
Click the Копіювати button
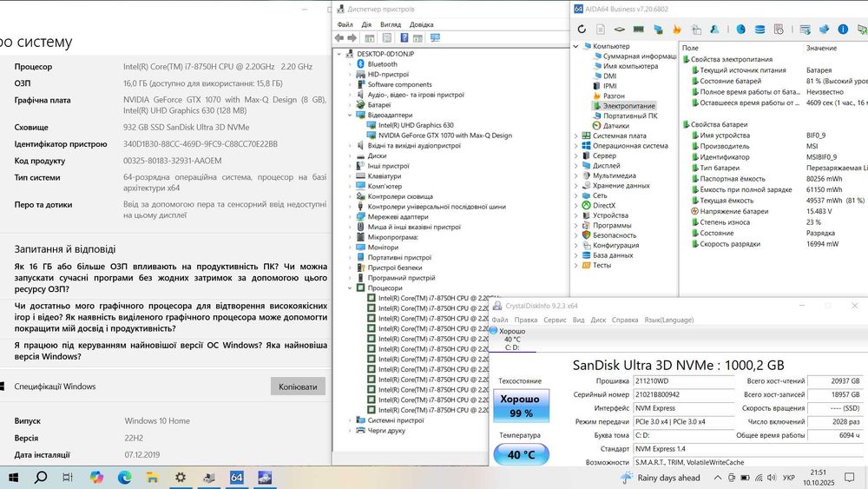[x=298, y=387]
